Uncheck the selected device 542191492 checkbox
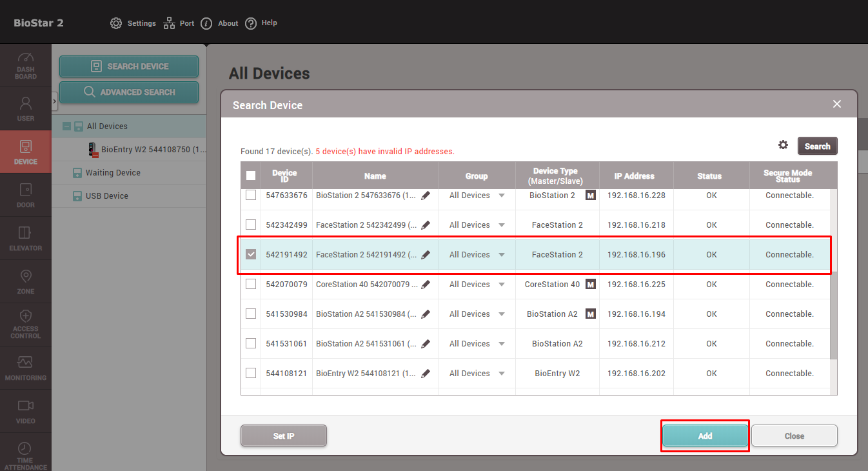The width and height of the screenshot is (868, 471). pyautogui.click(x=251, y=254)
